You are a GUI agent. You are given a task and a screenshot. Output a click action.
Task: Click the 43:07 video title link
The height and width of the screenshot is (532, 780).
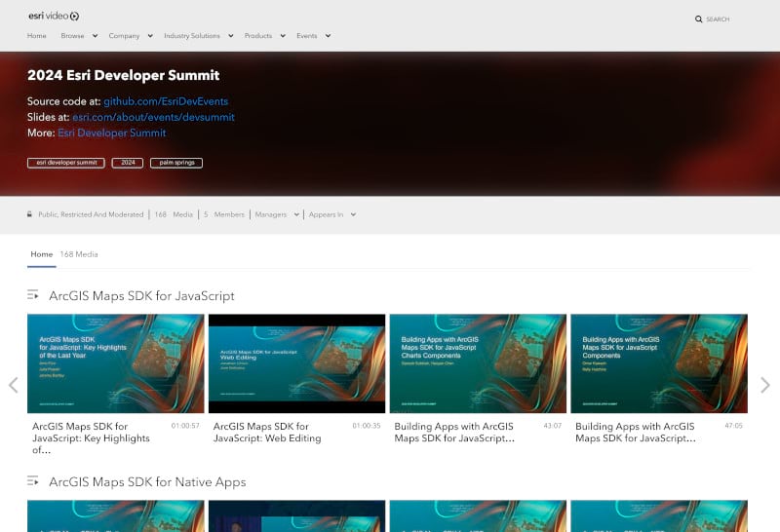coord(454,433)
